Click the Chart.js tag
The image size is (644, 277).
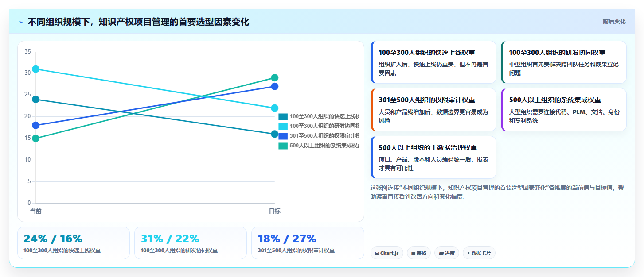click(x=386, y=253)
